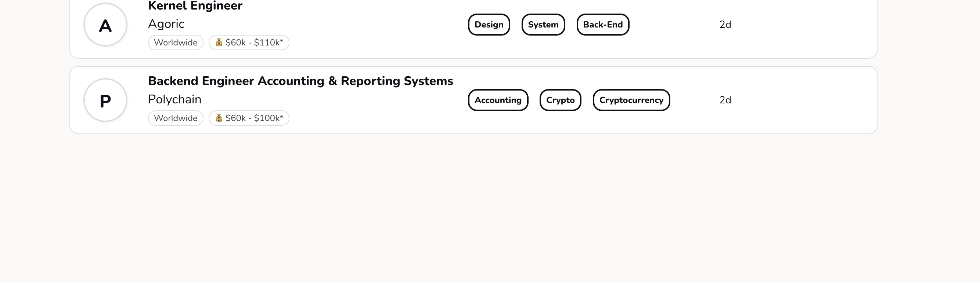The width and height of the screenshot is (980, 283).
Task: Filter by the System tag
Action: tap(543, 25)
